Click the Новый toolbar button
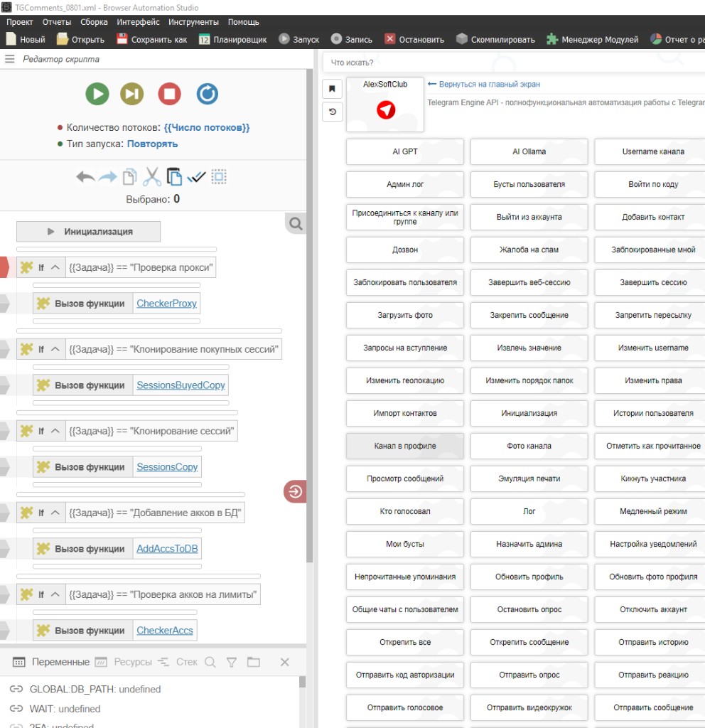 click(x=26, y=40)
